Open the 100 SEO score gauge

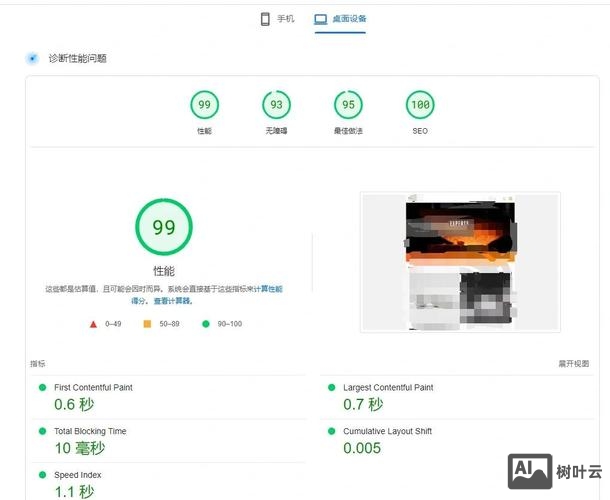pyautogui.click(x=420, y=105)
